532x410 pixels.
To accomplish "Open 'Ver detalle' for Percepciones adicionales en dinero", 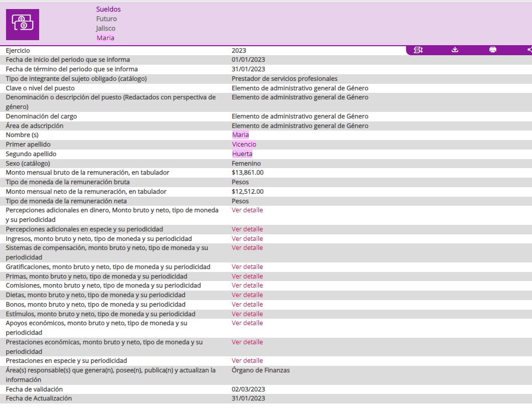I will [x=247, y=210].
